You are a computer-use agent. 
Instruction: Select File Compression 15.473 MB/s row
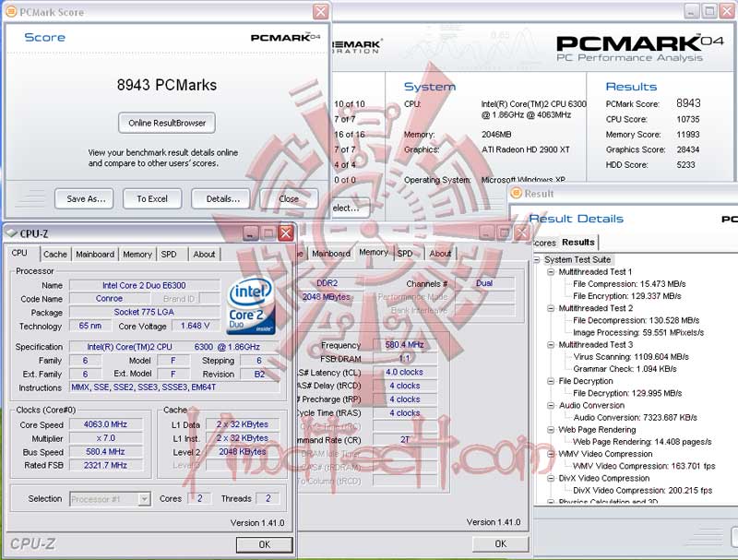point(629,284)
